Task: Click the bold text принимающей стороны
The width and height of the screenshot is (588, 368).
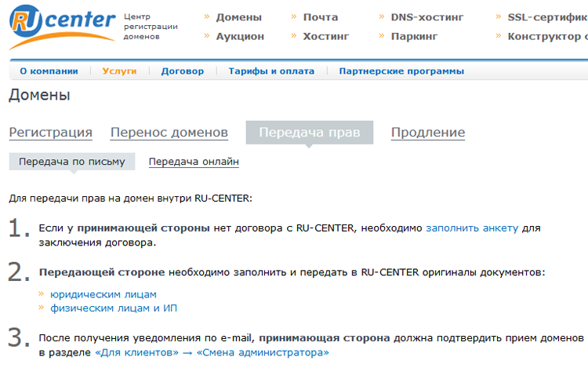Action: point(143,228)
